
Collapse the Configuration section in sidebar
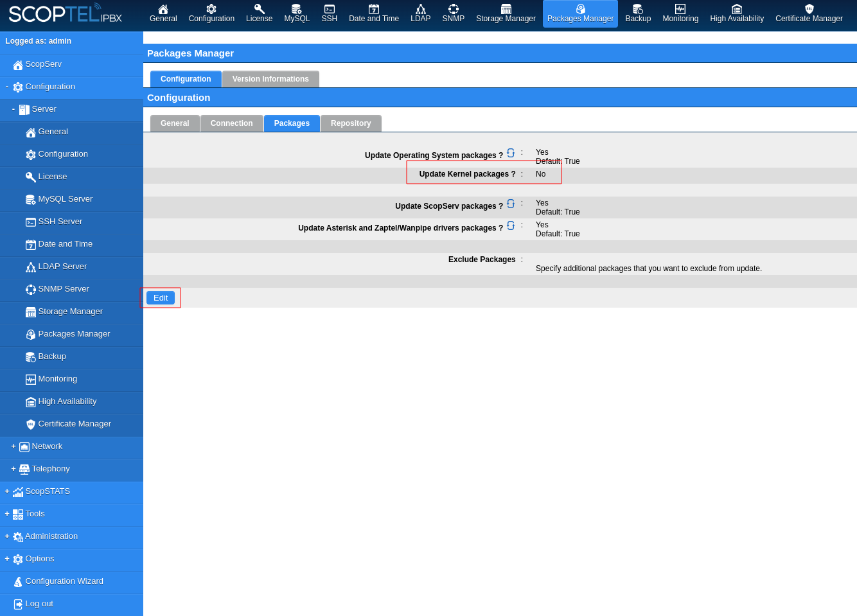[7, 87]
